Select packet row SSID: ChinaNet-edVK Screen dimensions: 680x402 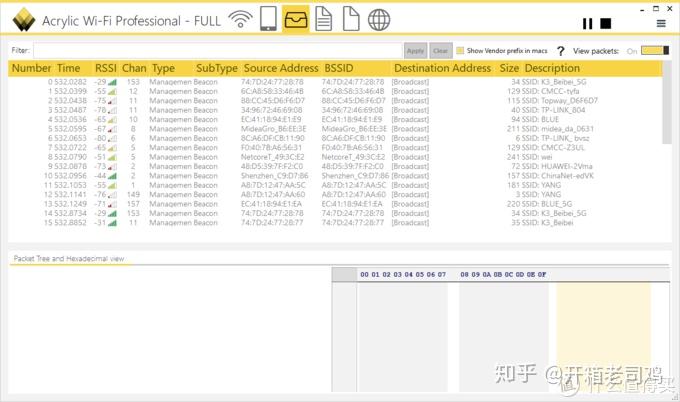tap(335, 176)
